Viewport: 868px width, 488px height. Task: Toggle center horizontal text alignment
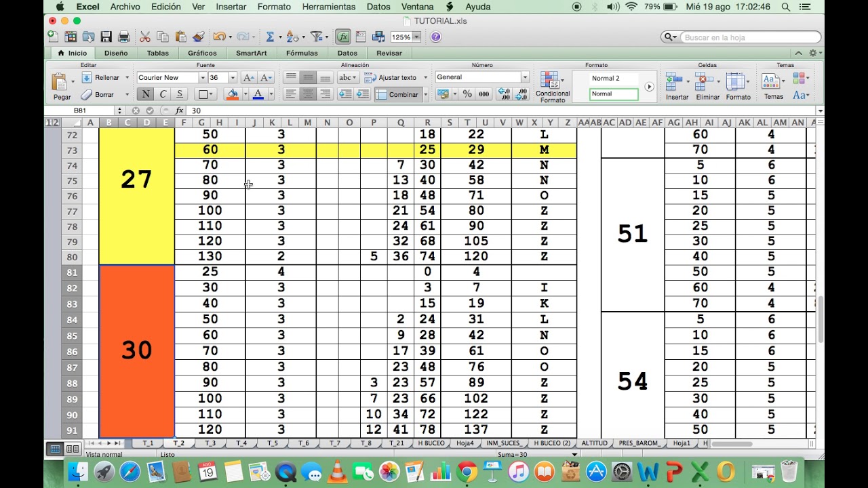(x=308, y=94)
